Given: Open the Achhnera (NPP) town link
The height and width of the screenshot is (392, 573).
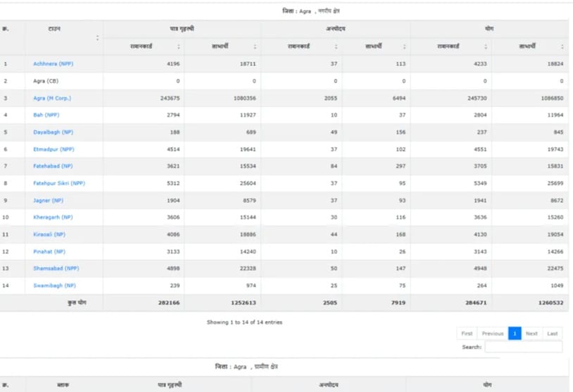Looking at the screenshot, I should 53,64.
